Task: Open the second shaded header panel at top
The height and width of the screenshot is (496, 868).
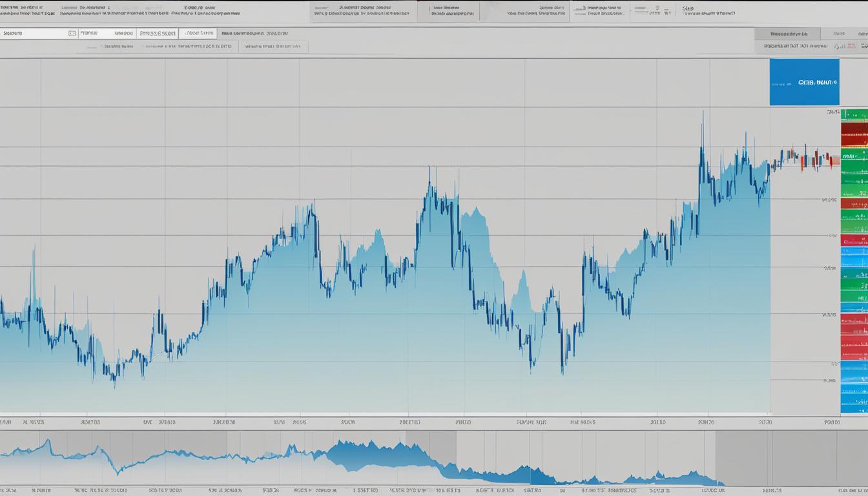Action: click(448, 12)
